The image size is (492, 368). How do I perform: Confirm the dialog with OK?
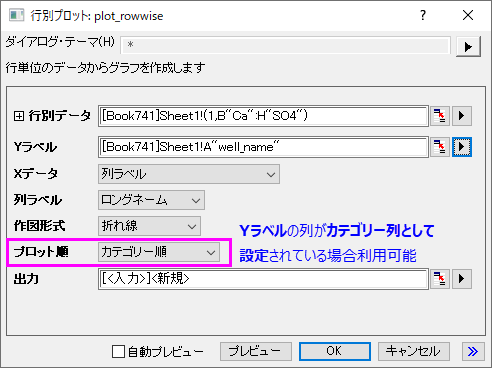click(335, 351)
